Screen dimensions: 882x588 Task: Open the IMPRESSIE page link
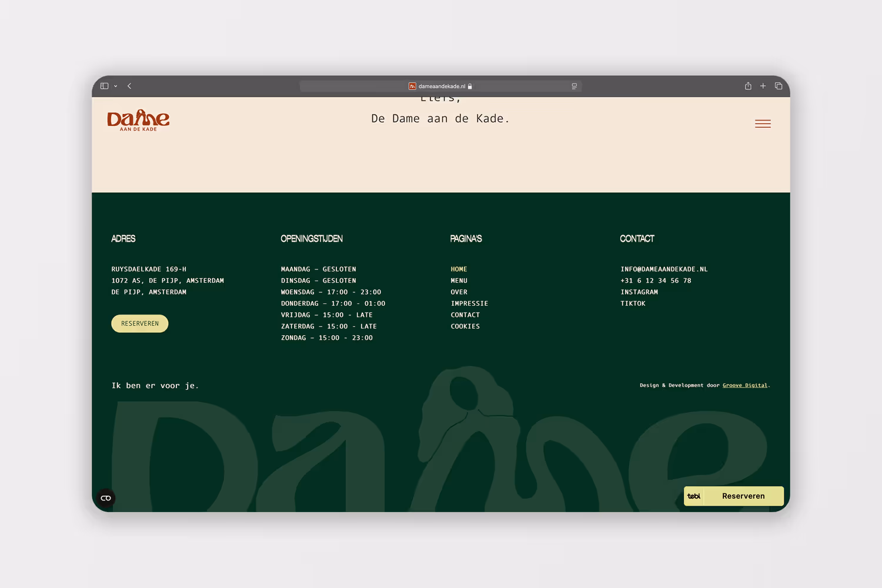click(x=469, y=303)
